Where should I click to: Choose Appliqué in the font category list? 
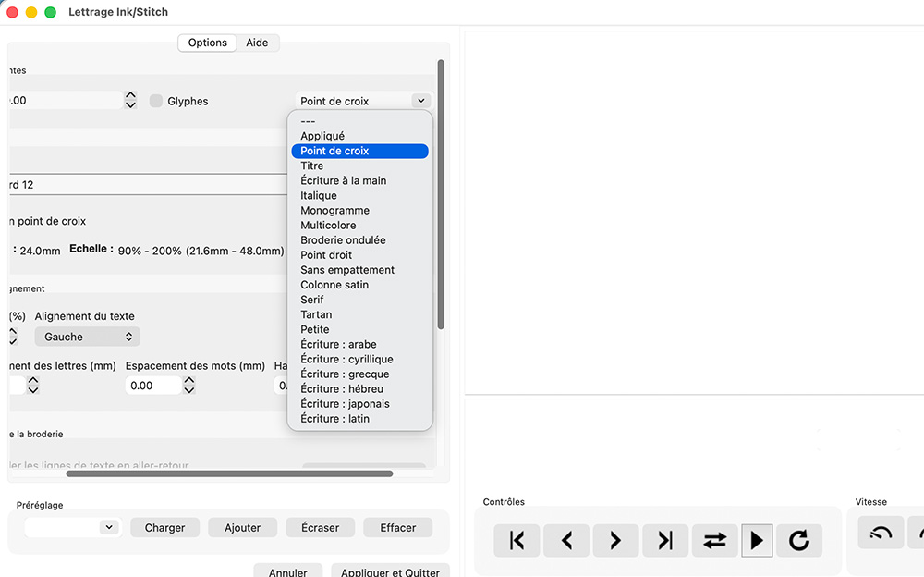(x=360, y=136)
